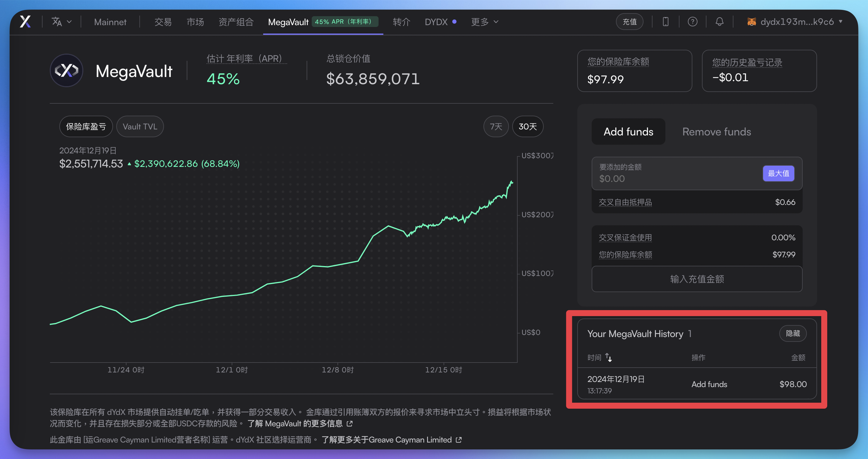
Task: Click the $2,390,622.86 (68.84%) change text
Action: tap(187, 164)
